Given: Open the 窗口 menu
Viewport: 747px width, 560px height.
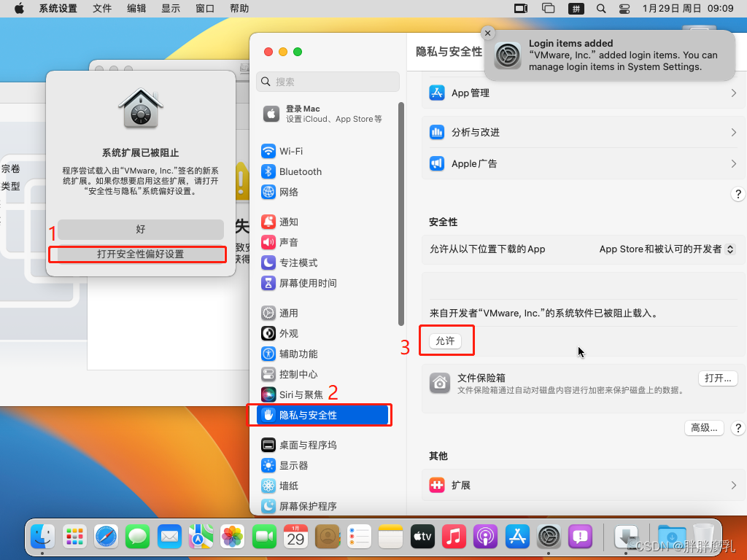Looking at the screenshot, I should pos(205,9).
